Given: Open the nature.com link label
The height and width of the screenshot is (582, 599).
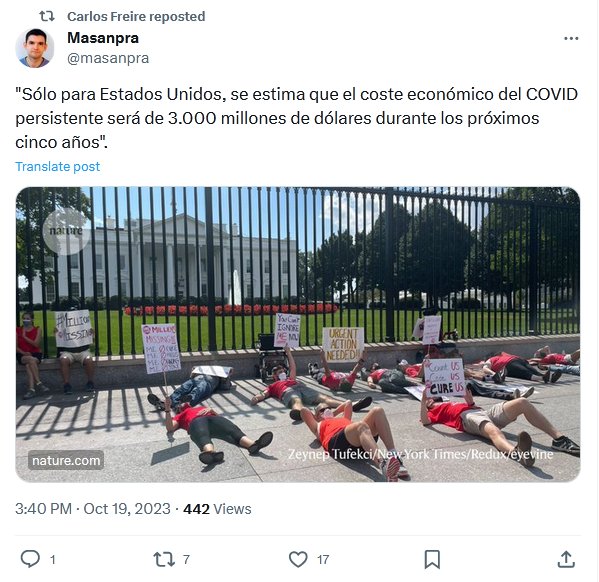Looking at the screenshot, I should [66, 460].
